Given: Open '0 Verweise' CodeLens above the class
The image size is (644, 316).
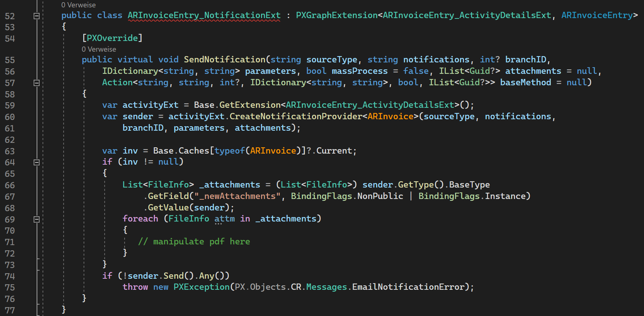Looking at the screenshot, I should pos(78,5).
